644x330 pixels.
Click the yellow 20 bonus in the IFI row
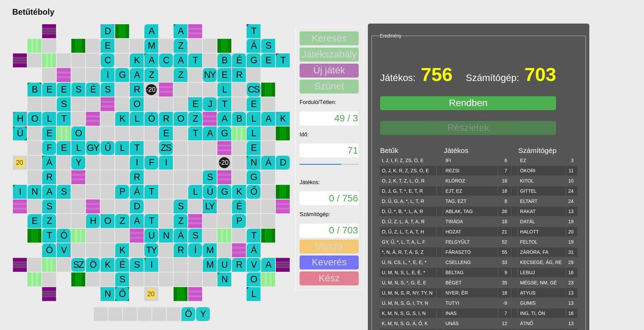point(20,162)
